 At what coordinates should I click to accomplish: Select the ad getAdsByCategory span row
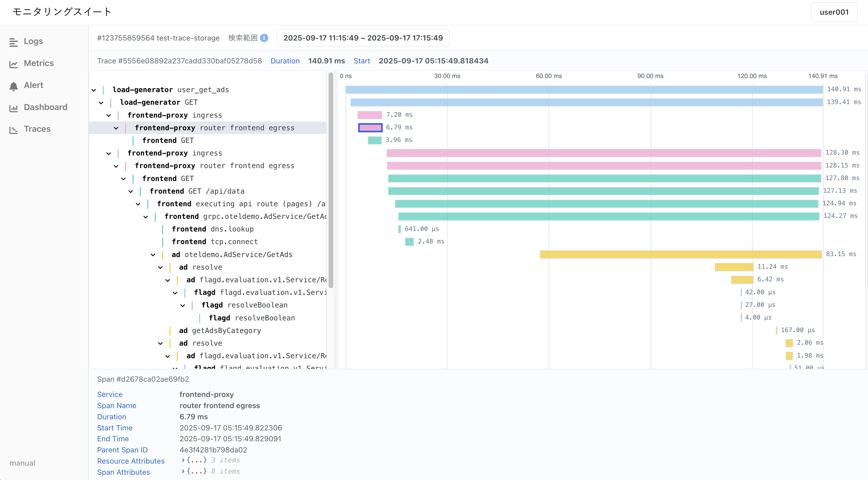[220, 331]
